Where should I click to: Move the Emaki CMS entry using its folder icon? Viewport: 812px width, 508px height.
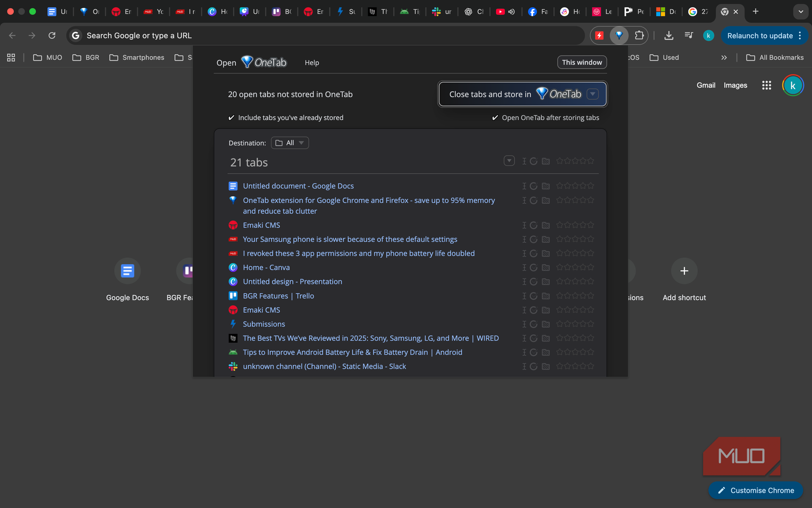[x=546, y=225]
